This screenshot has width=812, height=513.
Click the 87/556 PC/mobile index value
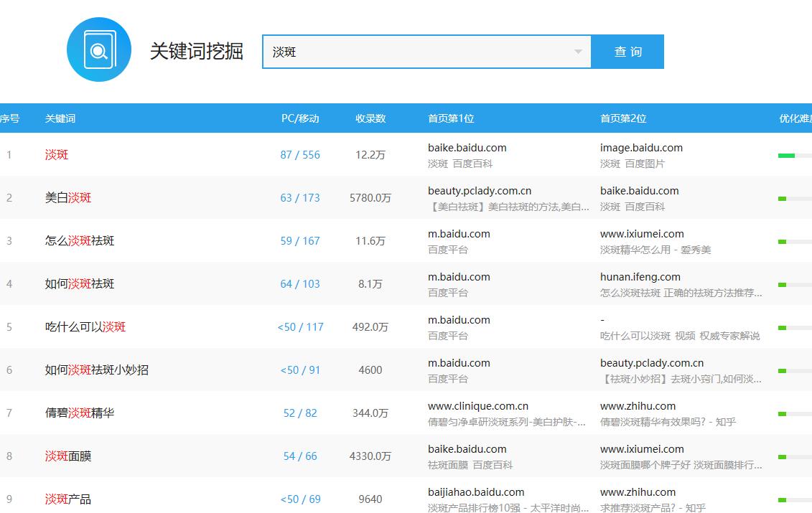[x=300, y=154]
